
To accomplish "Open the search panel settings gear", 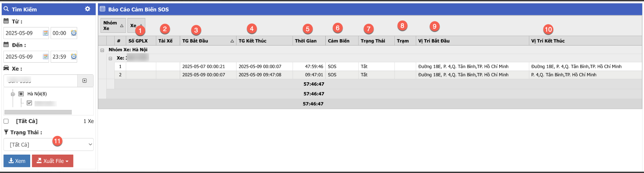I will click(x=88, y=9).
